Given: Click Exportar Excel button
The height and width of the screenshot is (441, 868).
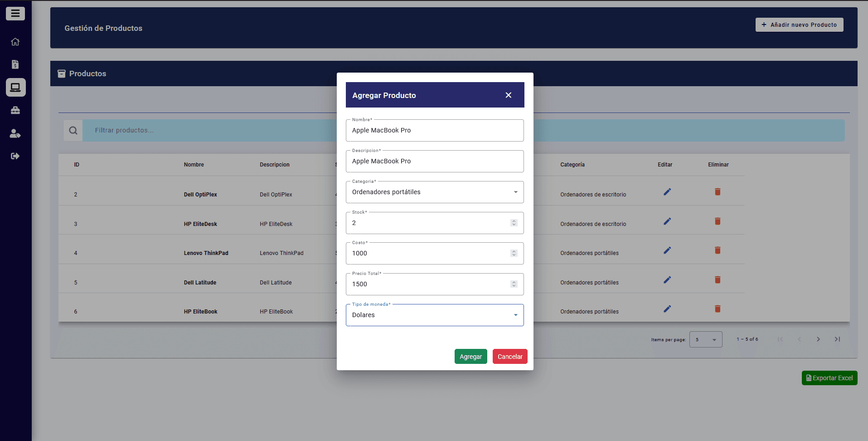Looking at the screenshot, I should pyautogui.click(x=829, y=378).
